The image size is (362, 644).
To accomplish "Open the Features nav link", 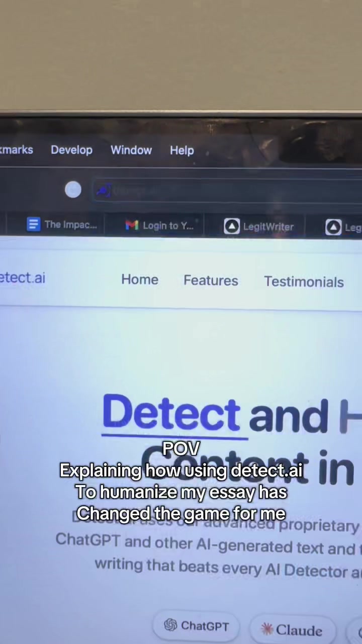I will (211, 281).
